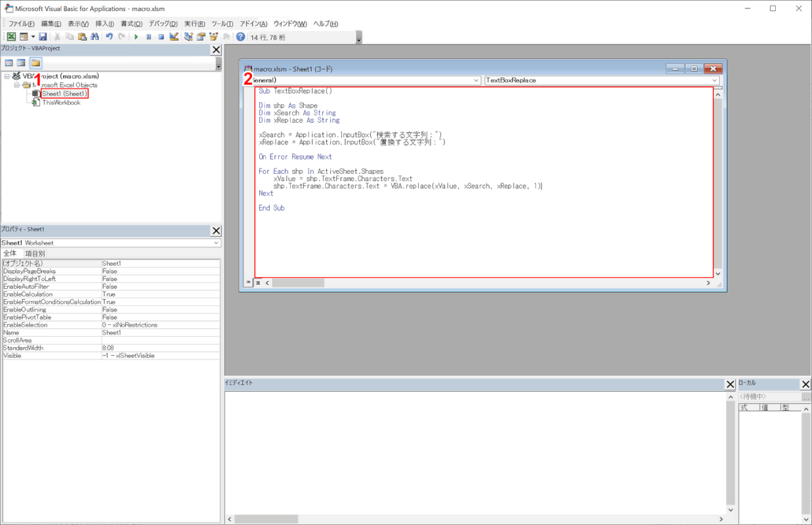Save the macro with the floppy disk icon

click(43, 37)
